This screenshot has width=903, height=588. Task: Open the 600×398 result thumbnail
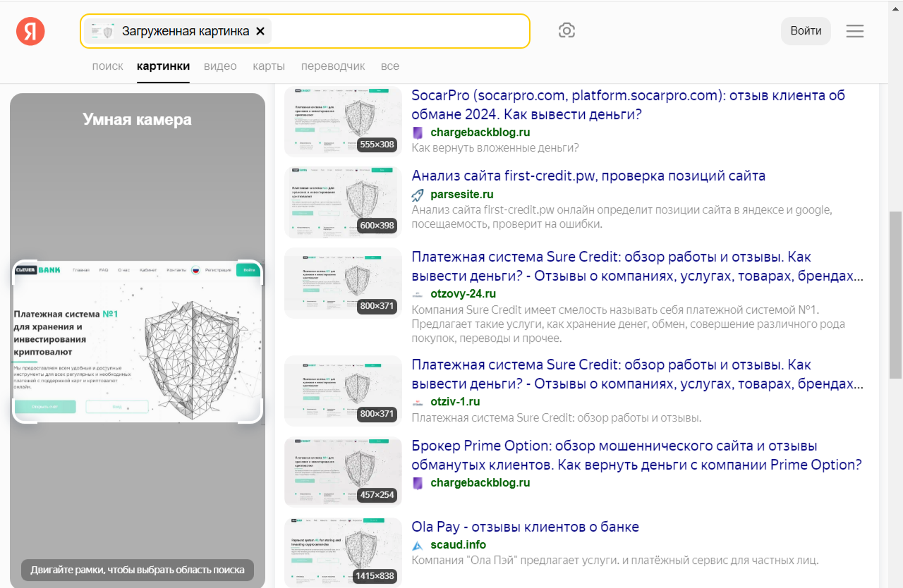pyautogui.click(x=343, y=202)
